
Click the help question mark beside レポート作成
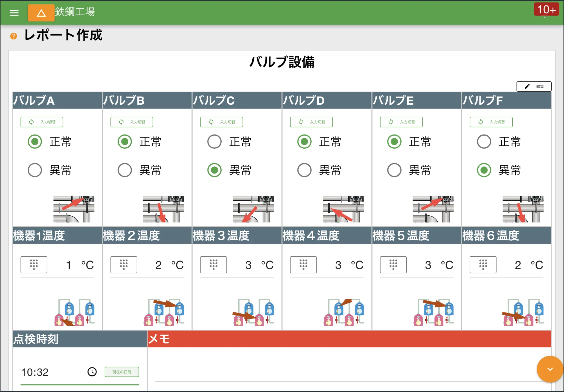[x=13, y=36]
